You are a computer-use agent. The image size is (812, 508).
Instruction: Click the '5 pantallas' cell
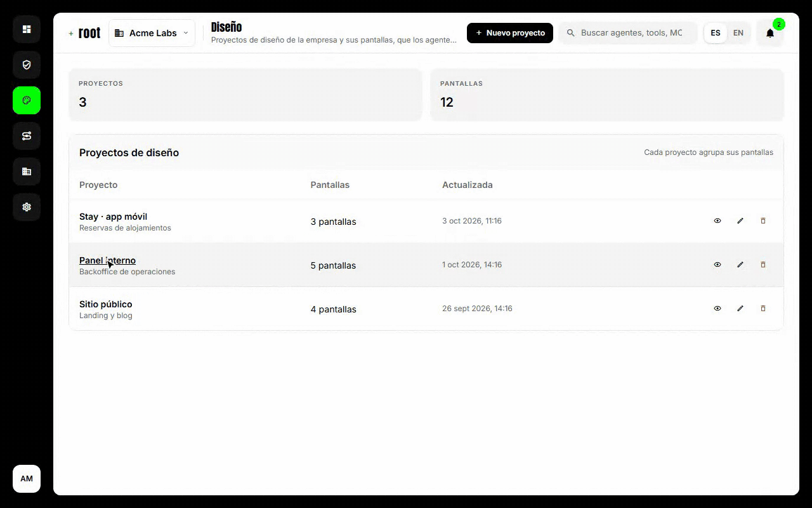pyautogui.click(x=334, y=265)
